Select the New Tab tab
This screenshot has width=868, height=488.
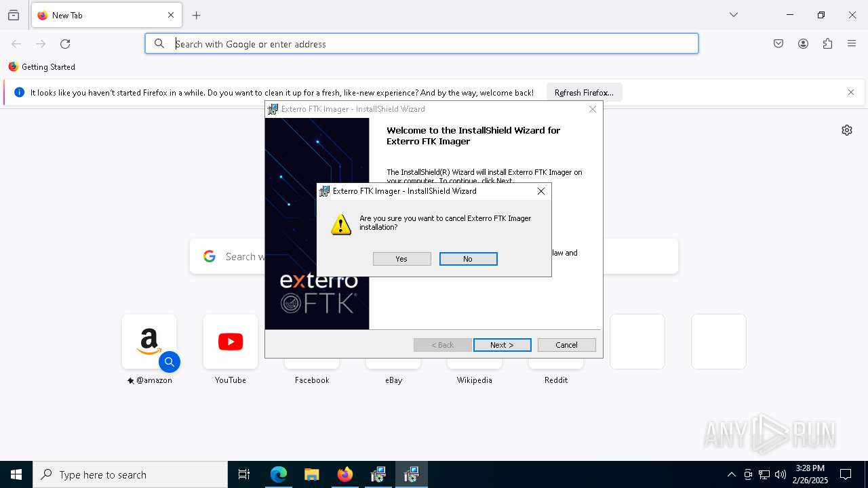click(106, 16)
